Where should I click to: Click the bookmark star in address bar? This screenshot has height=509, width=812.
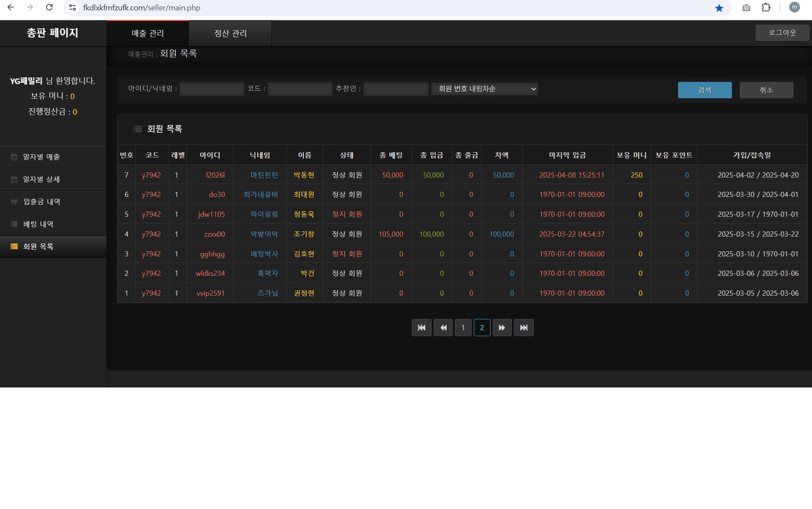coord(719,8)
